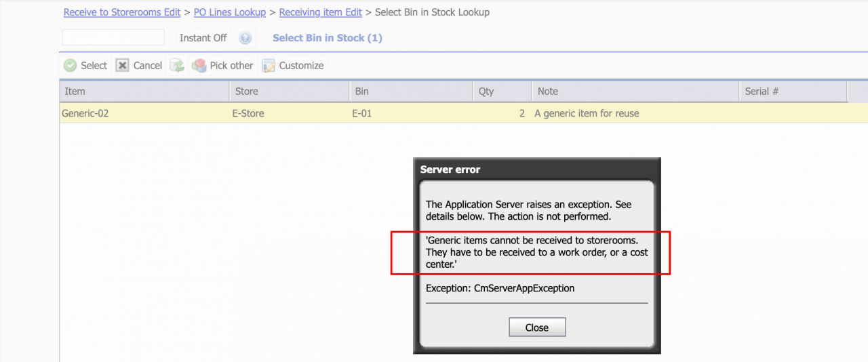Click the Select Bin in Stock (1) title
868x362 pixels.
tap(328, 38)
